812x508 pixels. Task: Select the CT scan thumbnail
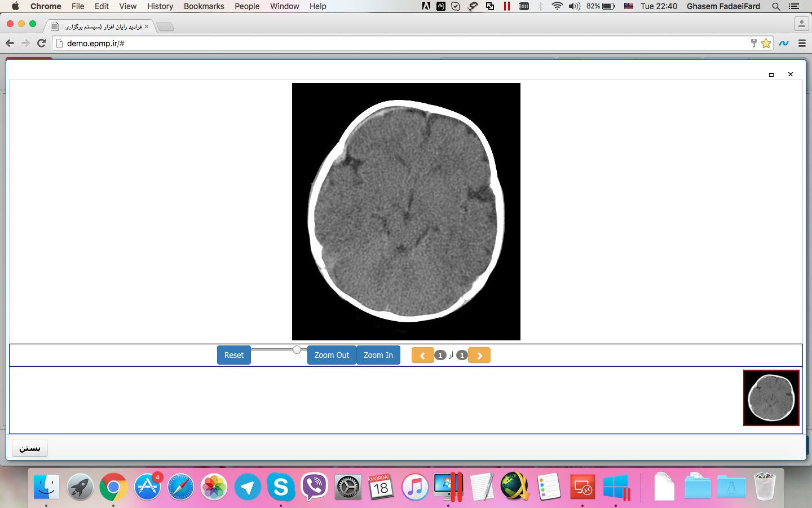771,398
